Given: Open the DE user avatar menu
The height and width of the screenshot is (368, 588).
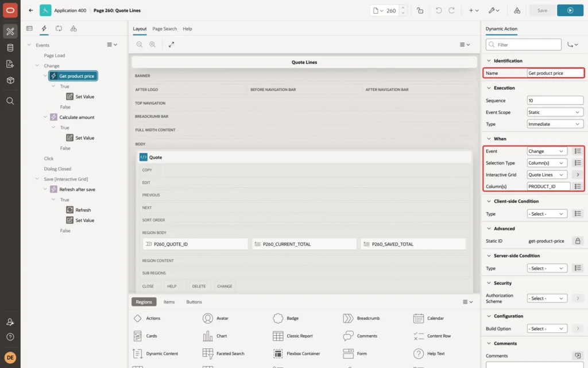Looking at the screenshot, I should coord(10,358).
